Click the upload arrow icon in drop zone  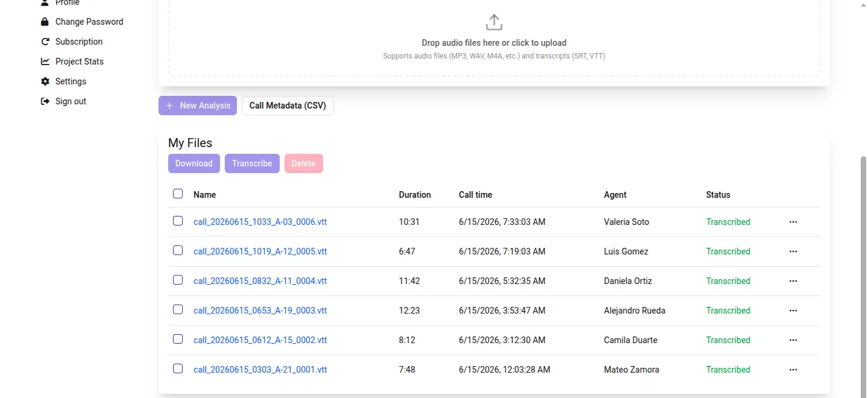point(494,22)
